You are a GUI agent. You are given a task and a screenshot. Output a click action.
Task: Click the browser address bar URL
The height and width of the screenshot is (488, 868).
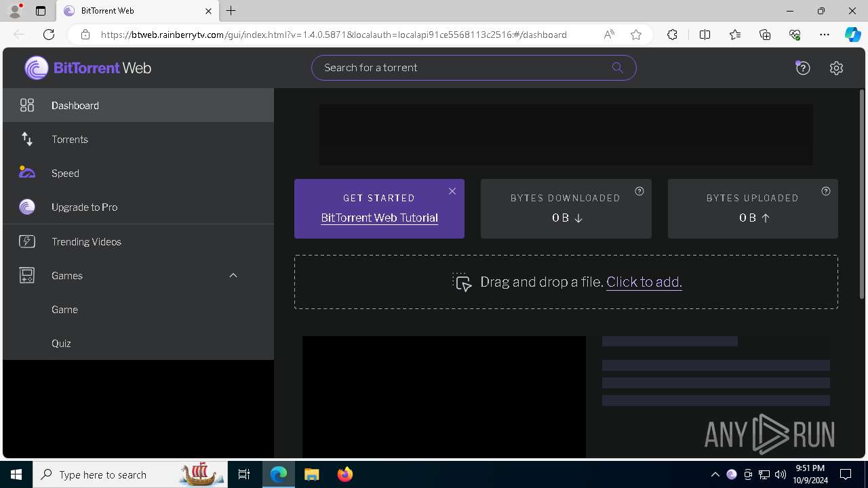(x=334, y=35)
